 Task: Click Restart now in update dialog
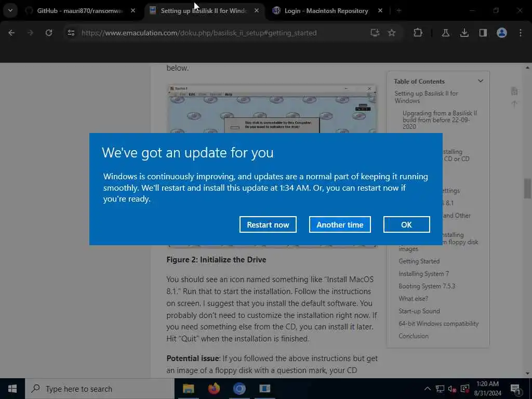pos(268,224)
